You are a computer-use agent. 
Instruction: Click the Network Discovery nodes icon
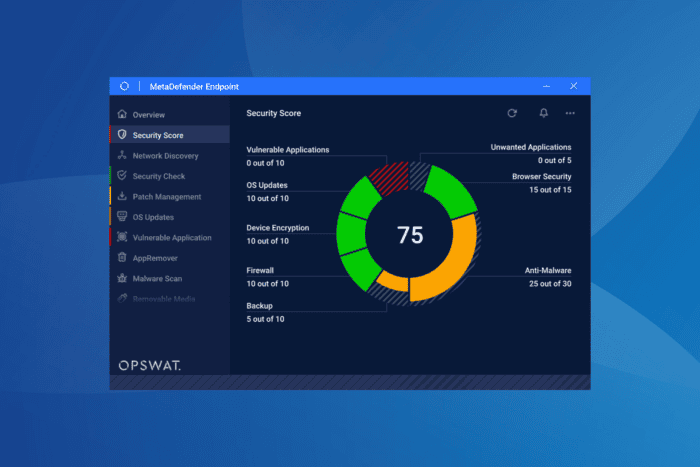tap(122, 155)
